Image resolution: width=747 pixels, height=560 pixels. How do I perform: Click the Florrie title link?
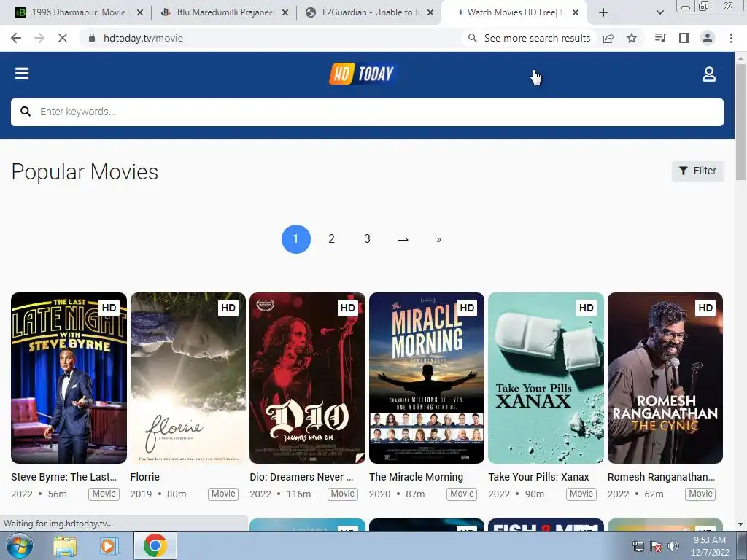tap(145, 477)
